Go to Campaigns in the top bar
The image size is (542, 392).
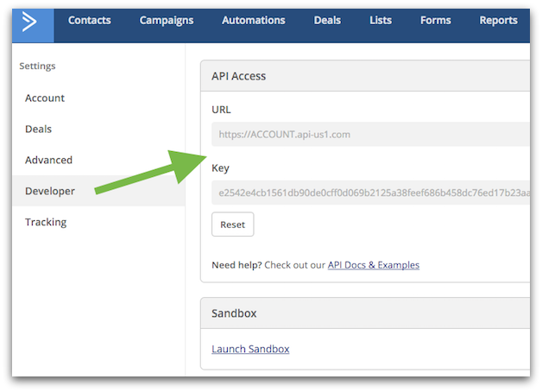pyautogui.click(x=167, y=21)
